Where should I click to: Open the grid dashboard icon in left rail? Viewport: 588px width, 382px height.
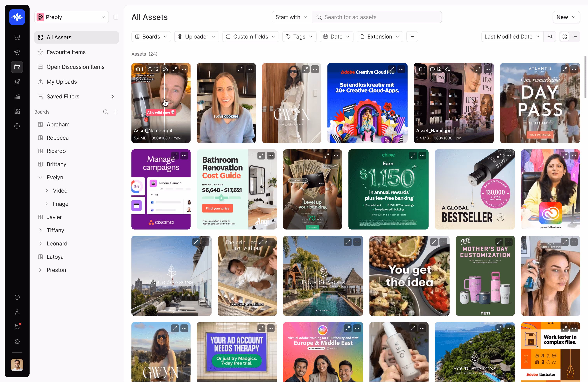[x=17, y=111]
